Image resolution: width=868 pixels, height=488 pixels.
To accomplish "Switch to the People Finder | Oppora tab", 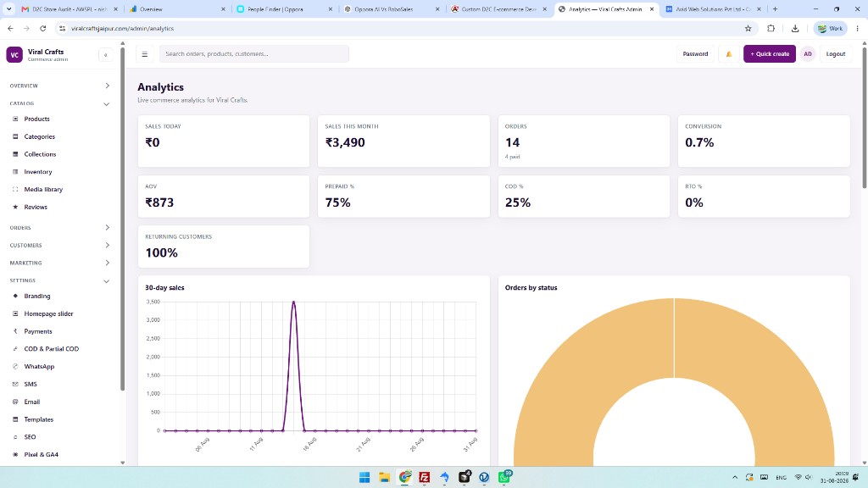I will 285,9.
